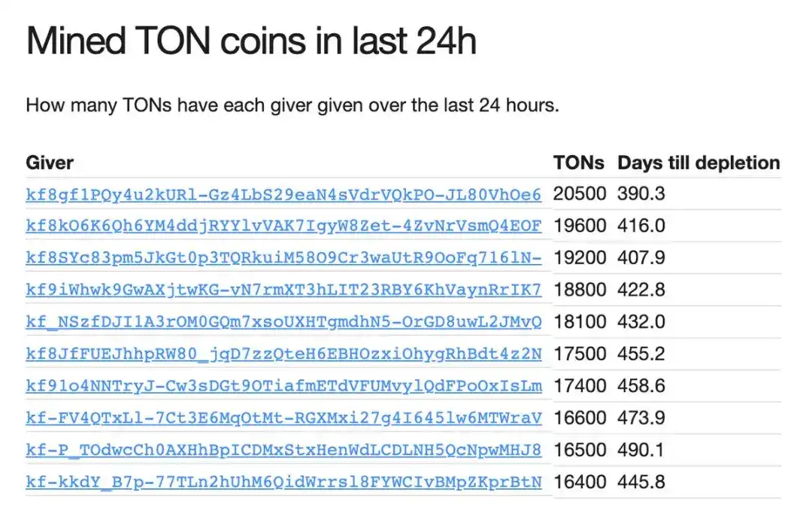Open the giver link starting with kf8kO6K6Qh6YM
This screenshot has height=523, width=812.
pos(282,226)
